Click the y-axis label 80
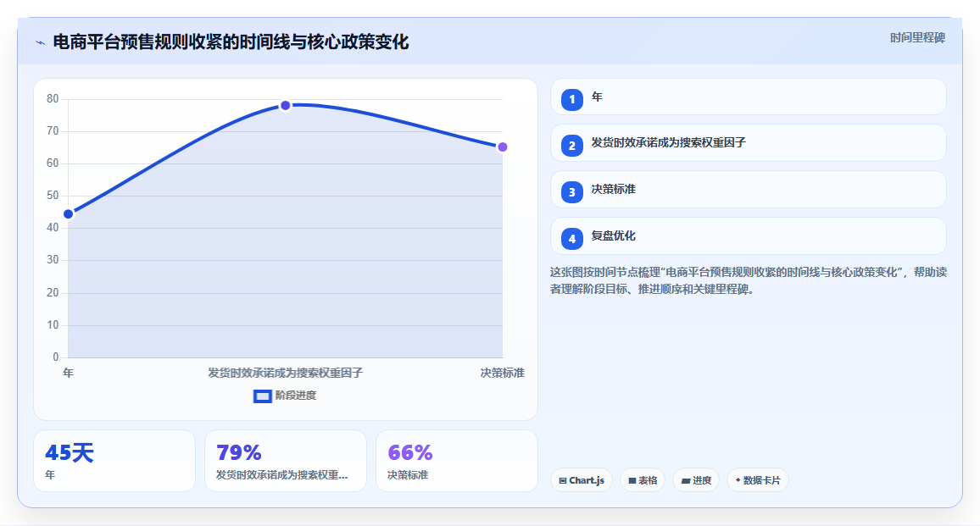The image size is (980, 526). coord(53,99)
